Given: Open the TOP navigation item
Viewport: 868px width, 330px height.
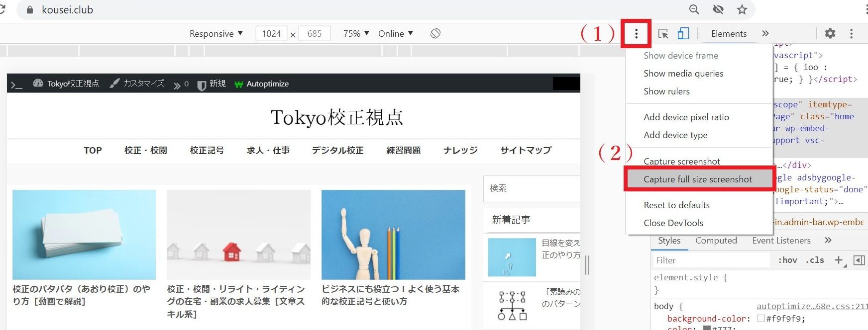Looking at the screenshot, I should click(93, 150).
